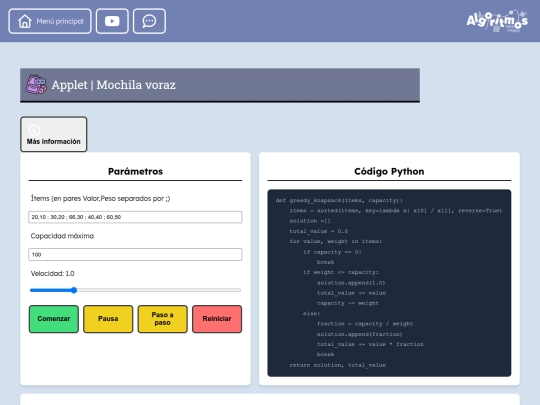Open the chat bubble comments button
540x405 pixels.
[149, 21]
